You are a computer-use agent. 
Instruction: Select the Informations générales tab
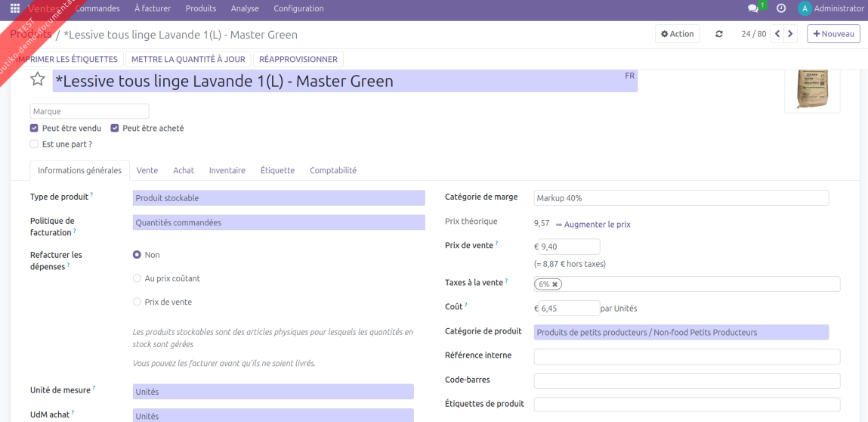pos(80,171)
